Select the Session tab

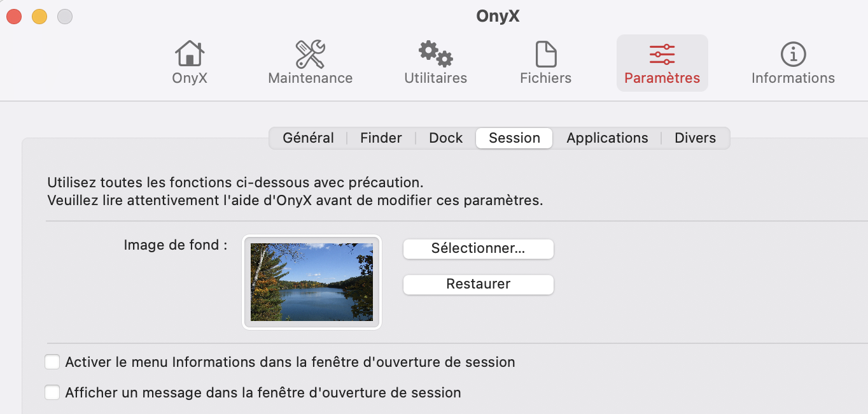pyautogui.click(x=514, y=138)
